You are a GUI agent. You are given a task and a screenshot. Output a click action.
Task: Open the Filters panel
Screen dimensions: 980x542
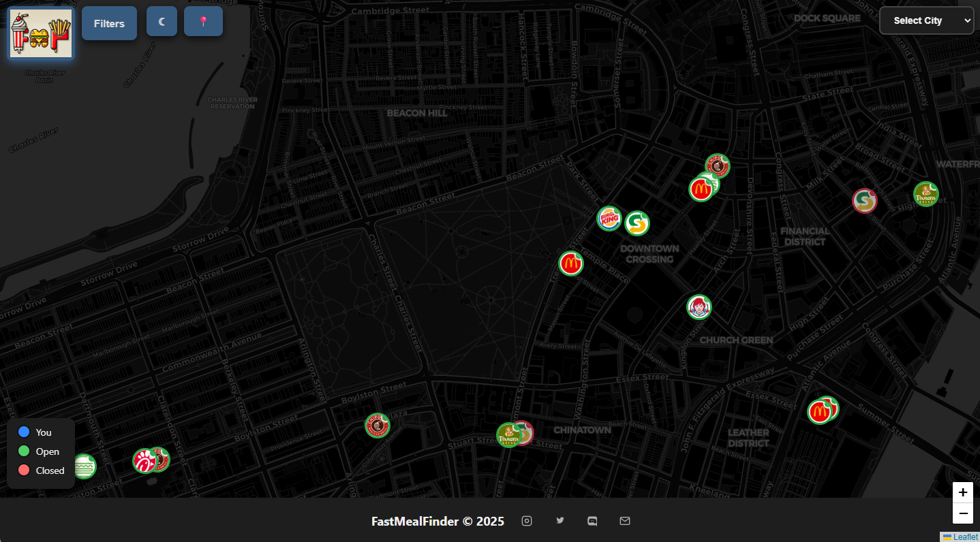(109, 23)
